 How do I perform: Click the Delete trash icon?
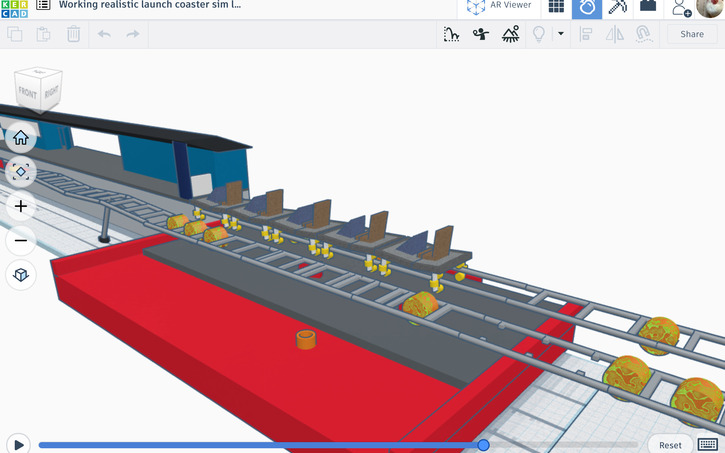[74, 34]
